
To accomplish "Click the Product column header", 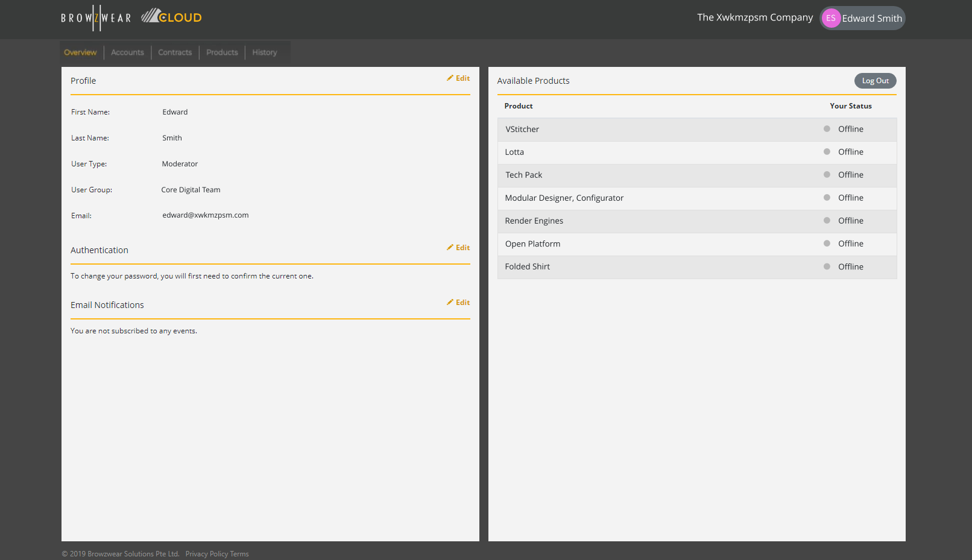I will [519, 106].
